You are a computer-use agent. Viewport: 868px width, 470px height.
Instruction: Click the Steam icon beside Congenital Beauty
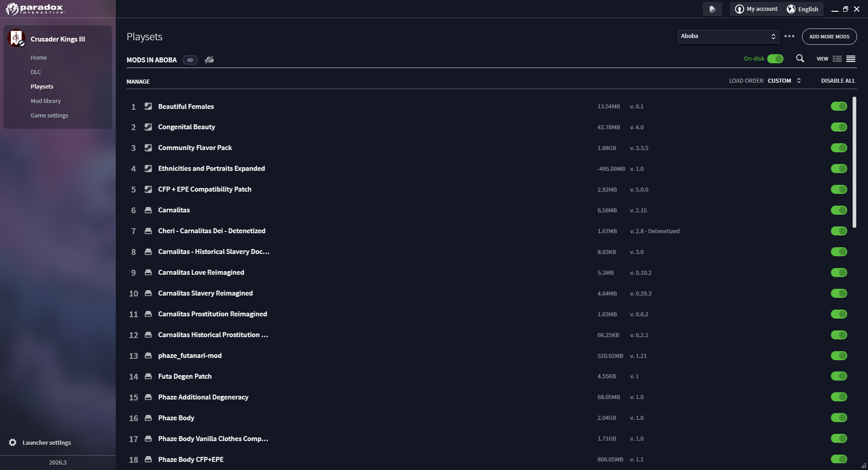[x=148, y=127]
